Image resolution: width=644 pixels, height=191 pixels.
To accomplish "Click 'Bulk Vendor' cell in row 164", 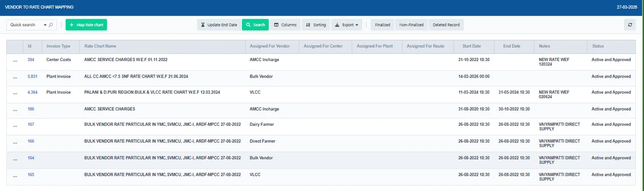I will [x=261, y=158].
